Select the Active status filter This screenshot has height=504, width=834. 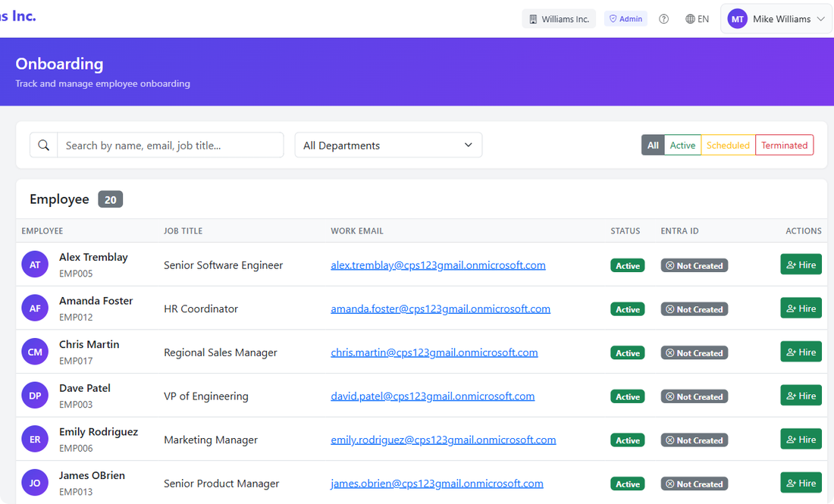682,145
